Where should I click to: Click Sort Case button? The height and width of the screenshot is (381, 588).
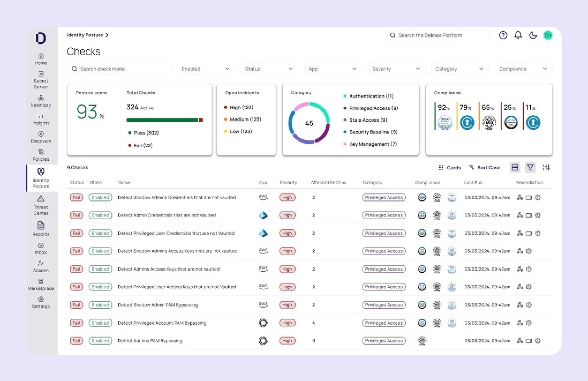pyautogui.click(x=485, y=167)
